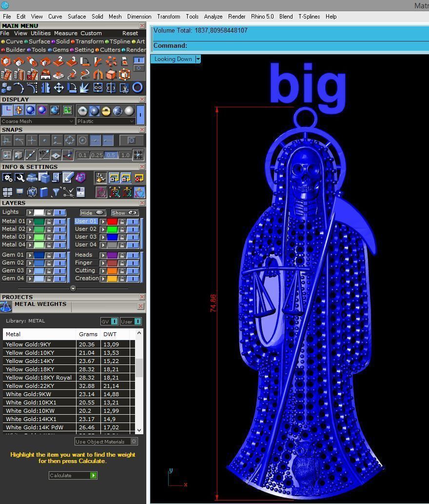Select the cage edit wireframe cube icon

pyautogui.click(x=124, y=74)
